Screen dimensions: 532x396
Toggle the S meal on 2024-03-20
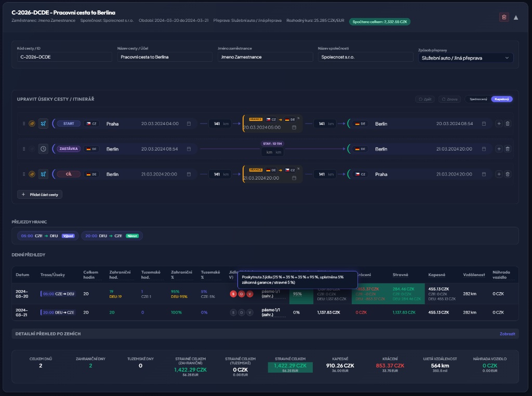point(233,294)
